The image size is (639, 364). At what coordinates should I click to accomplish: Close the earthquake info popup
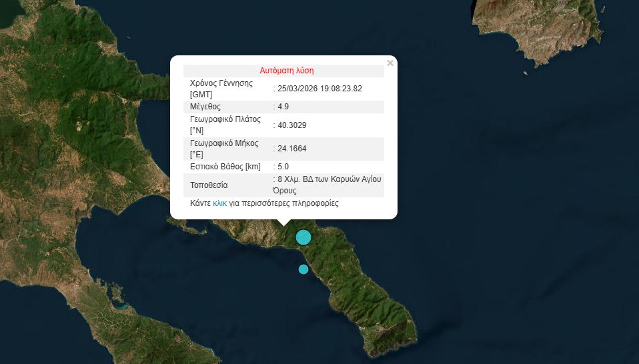click(x=390, y=63)
